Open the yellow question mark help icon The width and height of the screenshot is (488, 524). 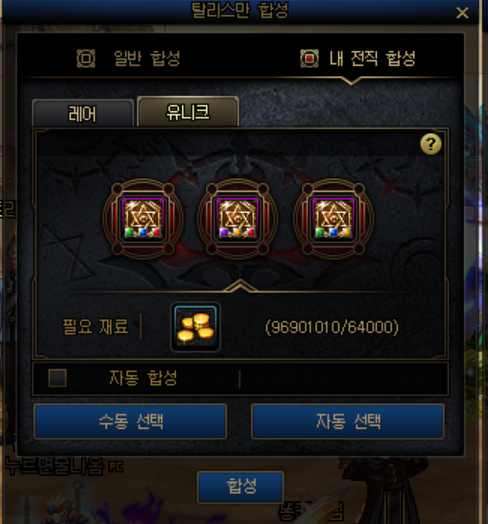[x=431, y=144]
